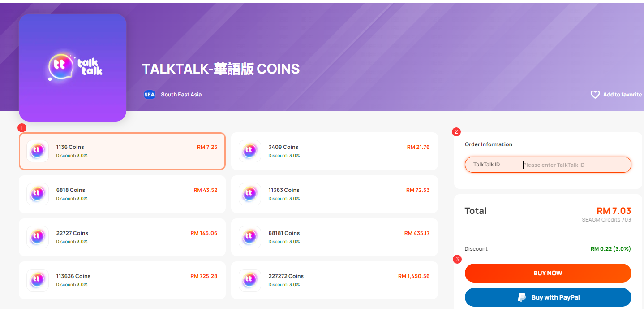This screenshot has width=644, height=309.
Task: Click the coin icon for 3409 Coins
Action: point(250,151)
